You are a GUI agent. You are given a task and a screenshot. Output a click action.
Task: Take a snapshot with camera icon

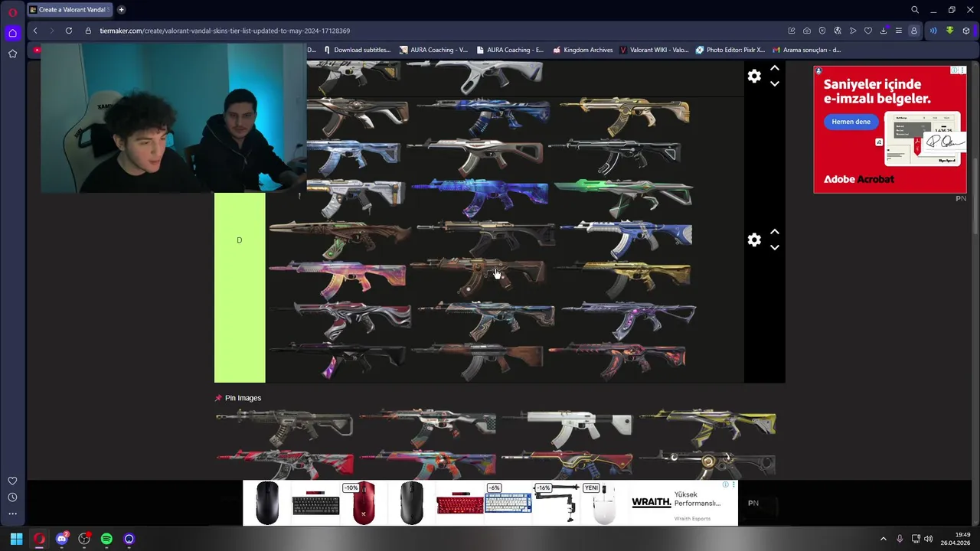807,31
